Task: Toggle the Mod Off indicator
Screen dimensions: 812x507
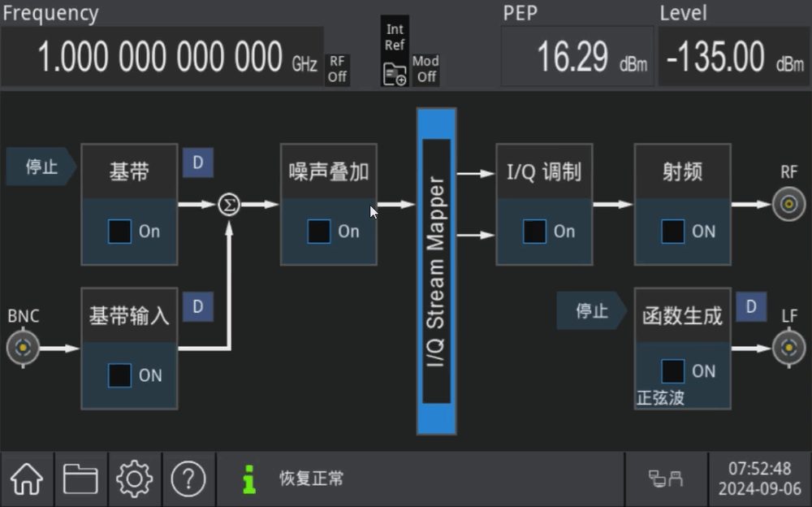Action: (425, 69)
